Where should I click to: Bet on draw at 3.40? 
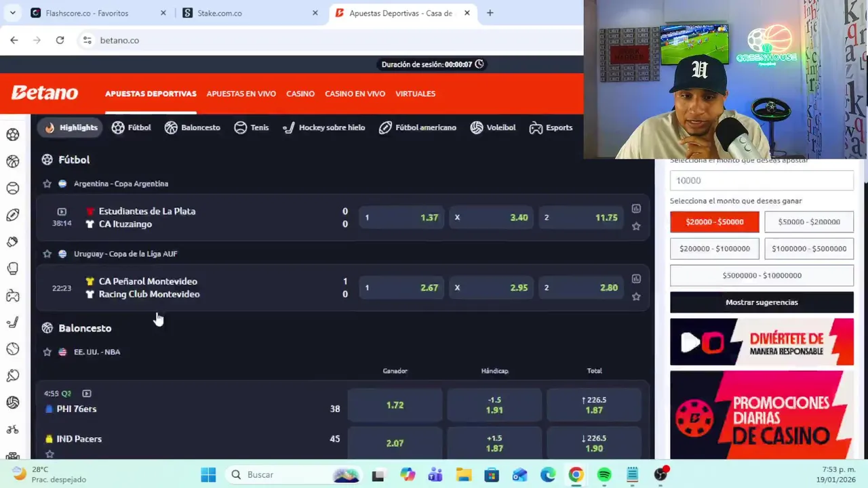click(x=492, y=218)
